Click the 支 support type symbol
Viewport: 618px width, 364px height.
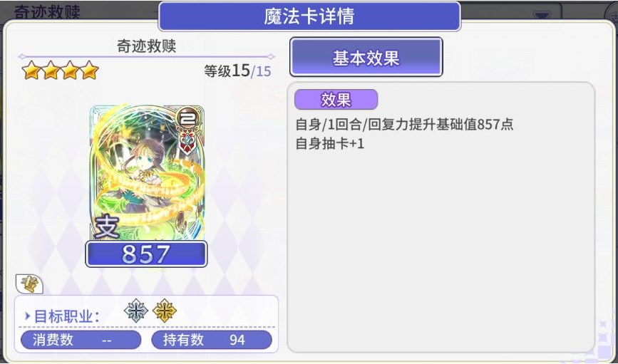coord(107,227)
